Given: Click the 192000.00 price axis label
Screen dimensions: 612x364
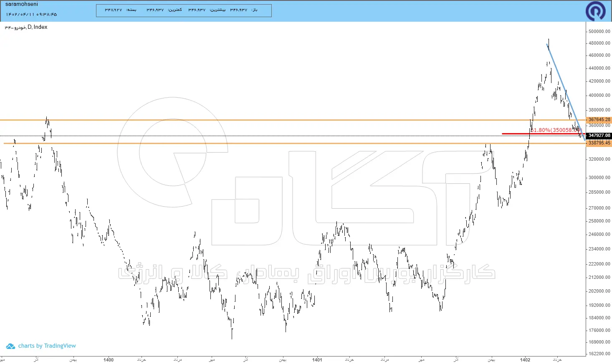Looking at the screenshot, I should pos(599,305).
